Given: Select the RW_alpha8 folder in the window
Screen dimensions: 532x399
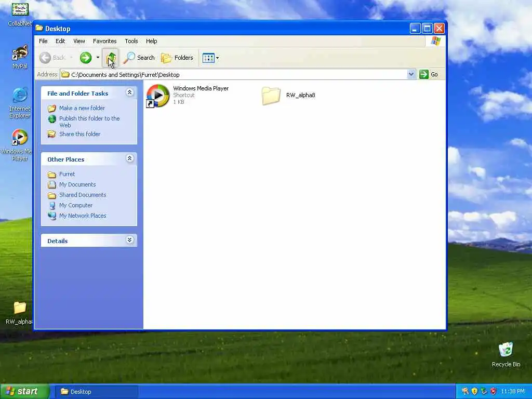Looking at the screenshot, I should tap(271, 96).
